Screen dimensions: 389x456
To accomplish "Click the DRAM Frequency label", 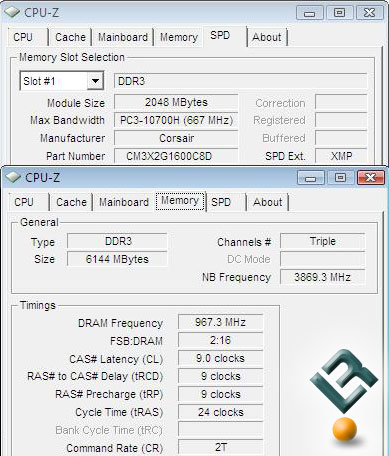I will 120,323.
